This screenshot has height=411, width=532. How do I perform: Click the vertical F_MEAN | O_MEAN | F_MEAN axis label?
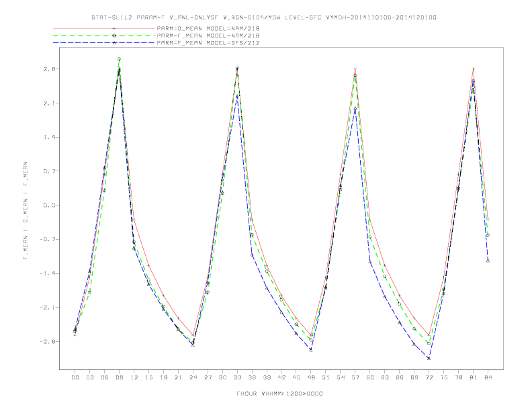26,211
